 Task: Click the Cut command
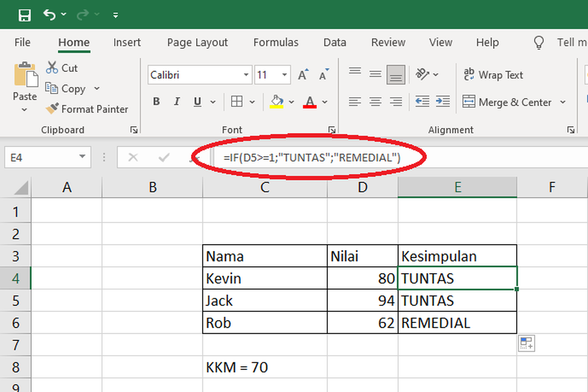[62, 68]
